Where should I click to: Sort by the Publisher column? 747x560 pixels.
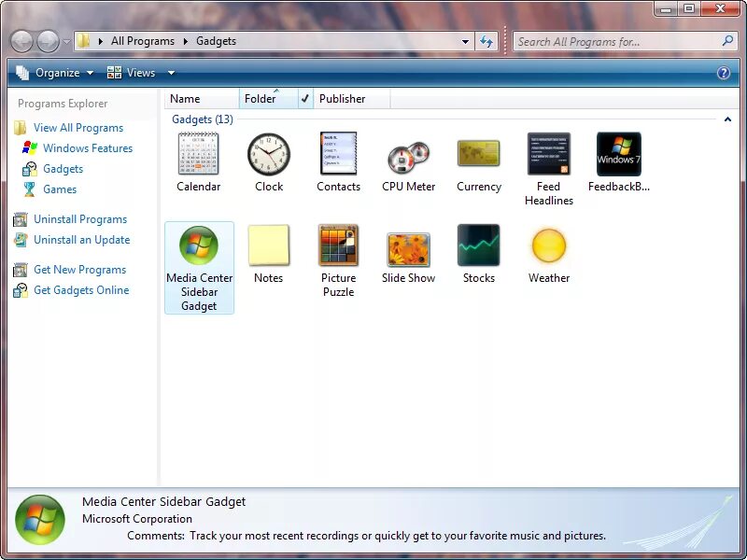[352, 99]
